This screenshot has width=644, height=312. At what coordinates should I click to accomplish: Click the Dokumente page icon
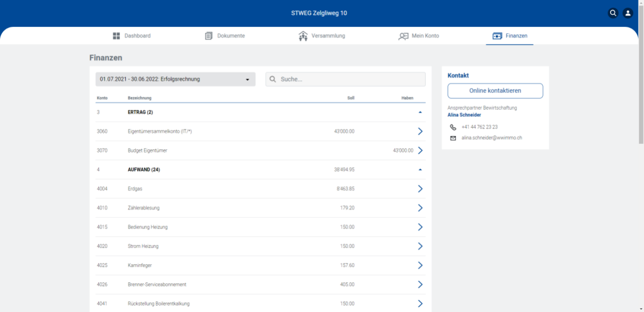coord(209,36)
